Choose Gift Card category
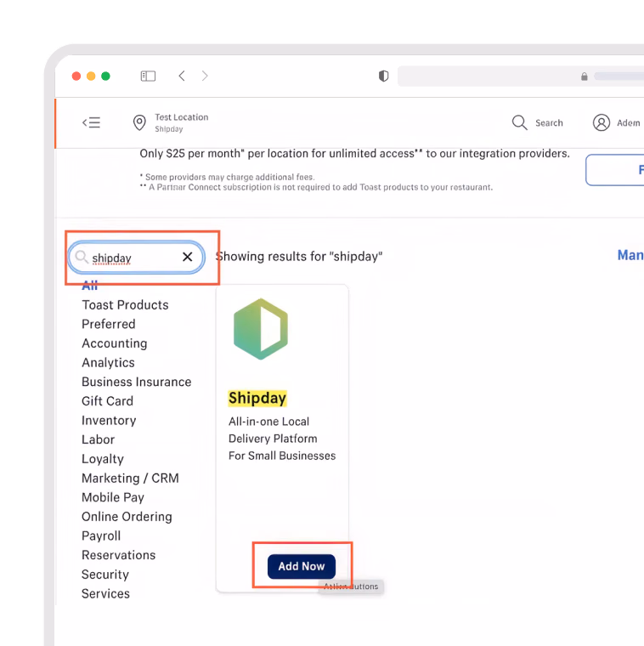Screen dimensions: 644x646 (107, 401)
